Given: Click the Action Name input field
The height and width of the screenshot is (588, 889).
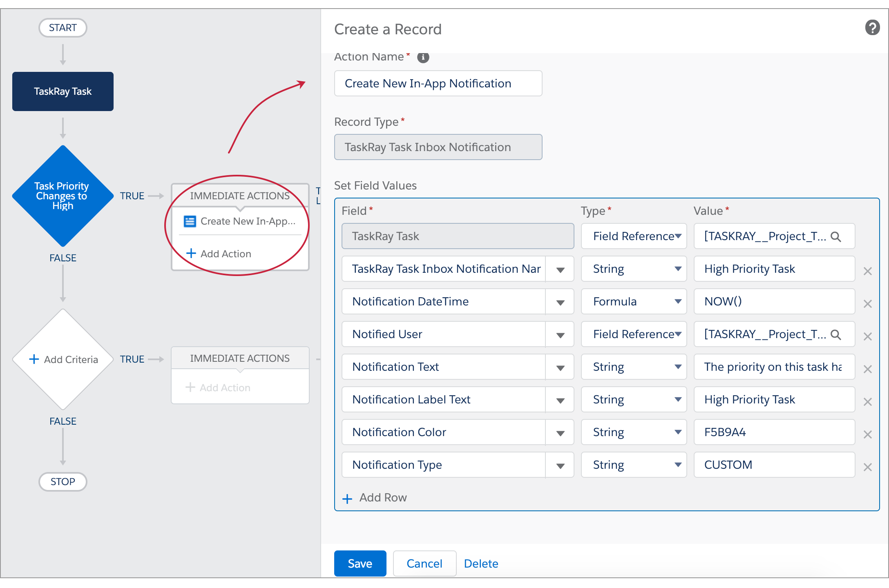Looking at the screenshot, I should tap(438, 83).
